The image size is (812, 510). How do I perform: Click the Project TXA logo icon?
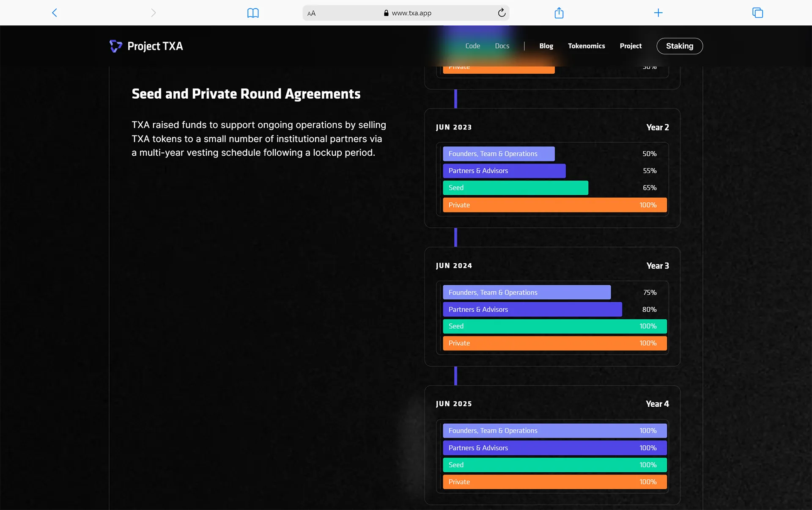(x=115, y=46)
